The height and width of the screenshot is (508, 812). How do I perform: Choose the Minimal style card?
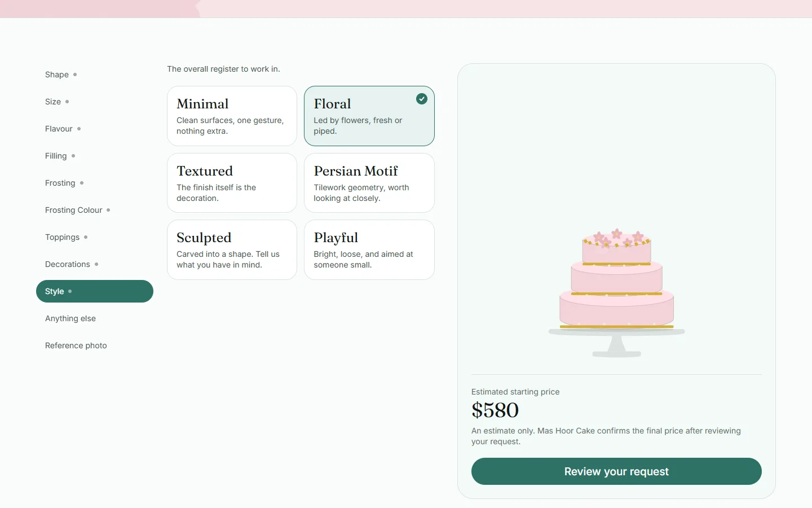(232, 116)
